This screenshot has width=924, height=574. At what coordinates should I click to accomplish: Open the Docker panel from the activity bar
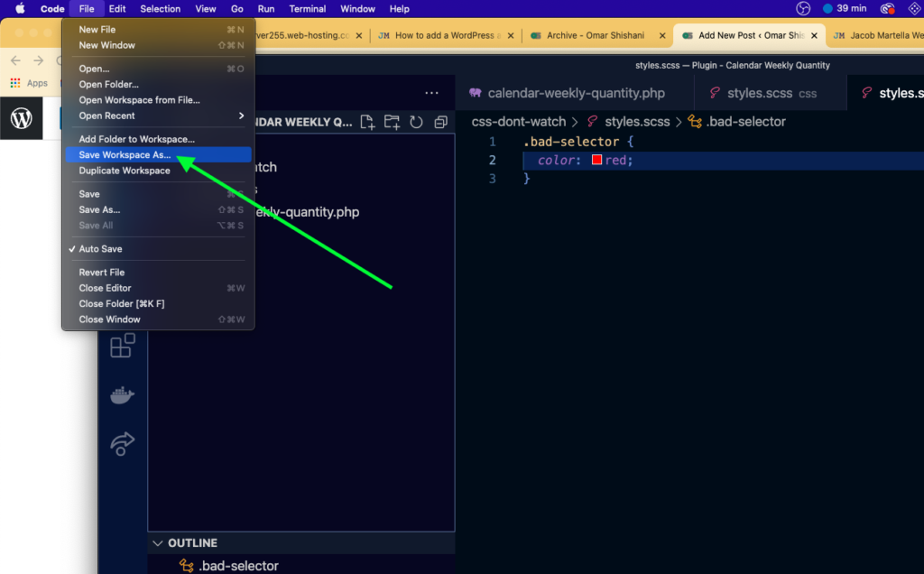coord(122,393)
